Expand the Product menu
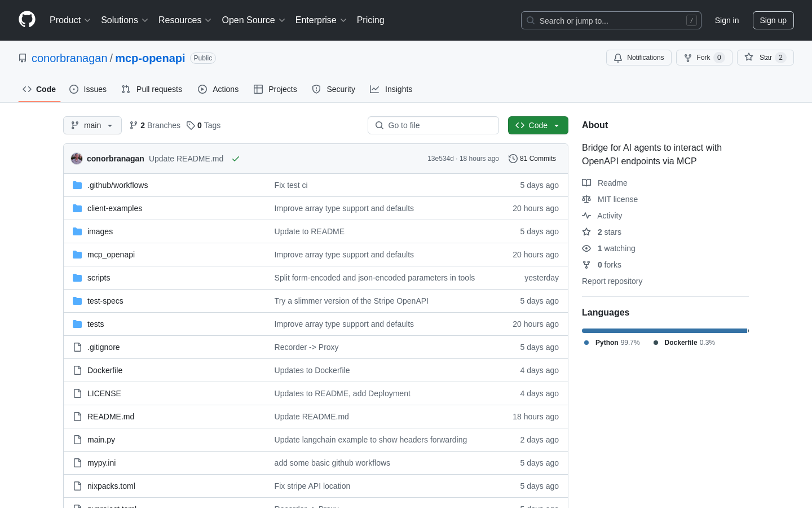This screenshot has height=508, width=812. click(x=70, y=20)
